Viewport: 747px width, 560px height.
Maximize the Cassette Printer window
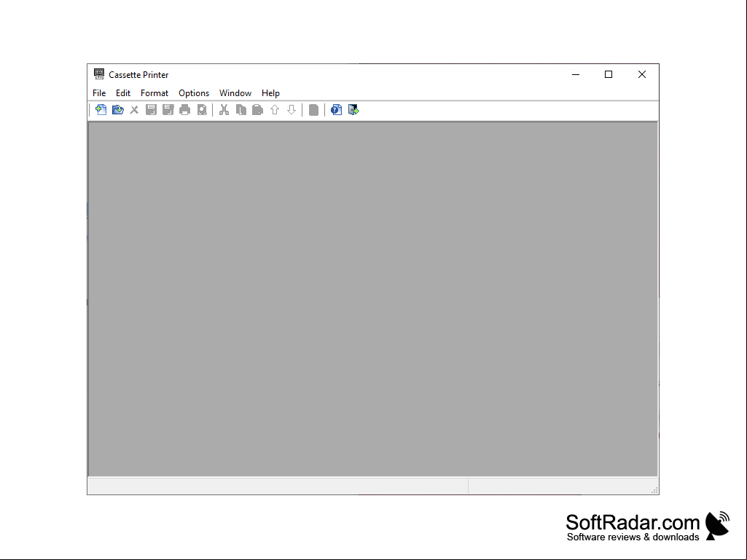pyautogui.click(x=609, y=74)
